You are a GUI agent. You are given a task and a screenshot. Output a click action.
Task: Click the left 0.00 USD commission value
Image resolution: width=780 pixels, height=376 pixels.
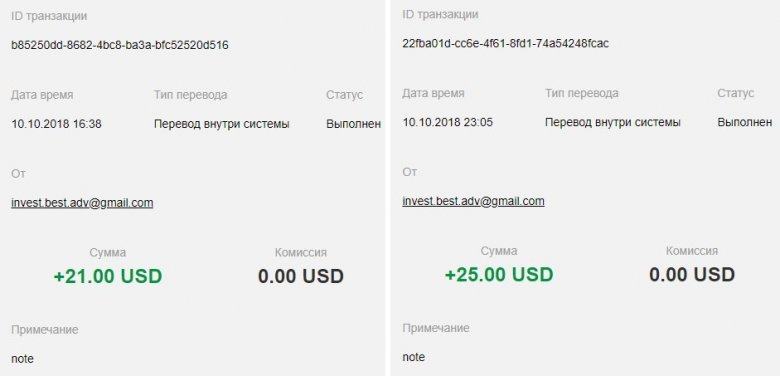pyautogui.click(x=300, y=277)
